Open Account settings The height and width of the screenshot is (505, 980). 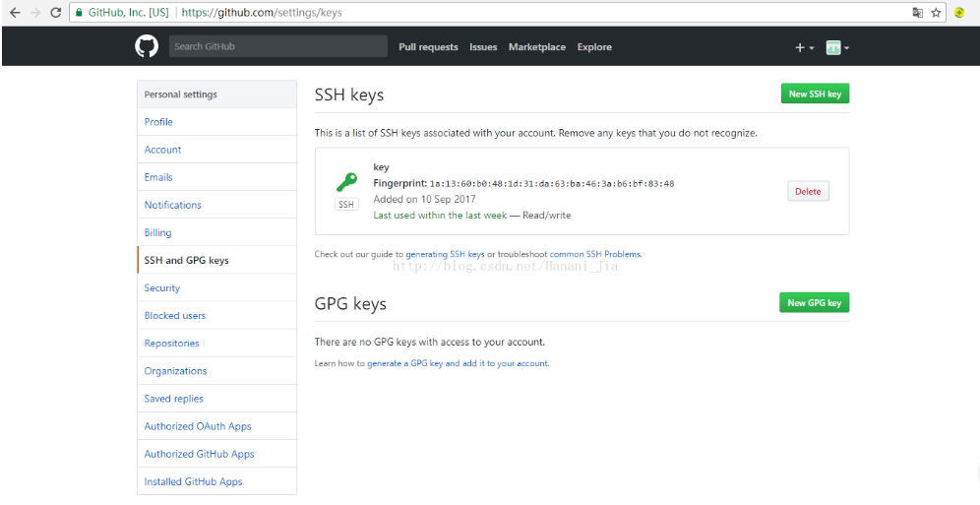[216, 150]
